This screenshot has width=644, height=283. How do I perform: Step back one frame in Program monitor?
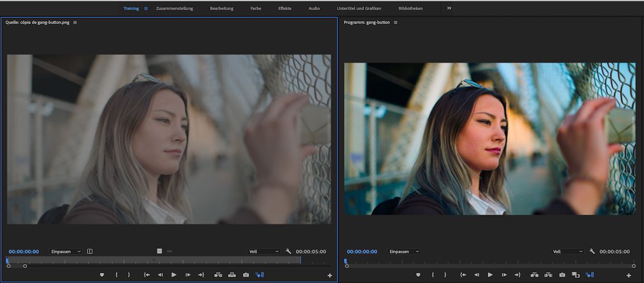[x=477, y=275]
